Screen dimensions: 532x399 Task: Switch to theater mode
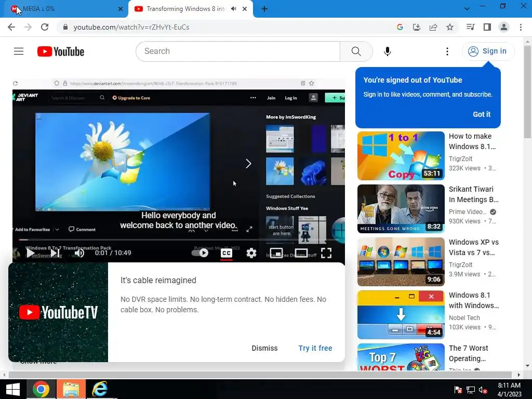(x=301, y=253)
